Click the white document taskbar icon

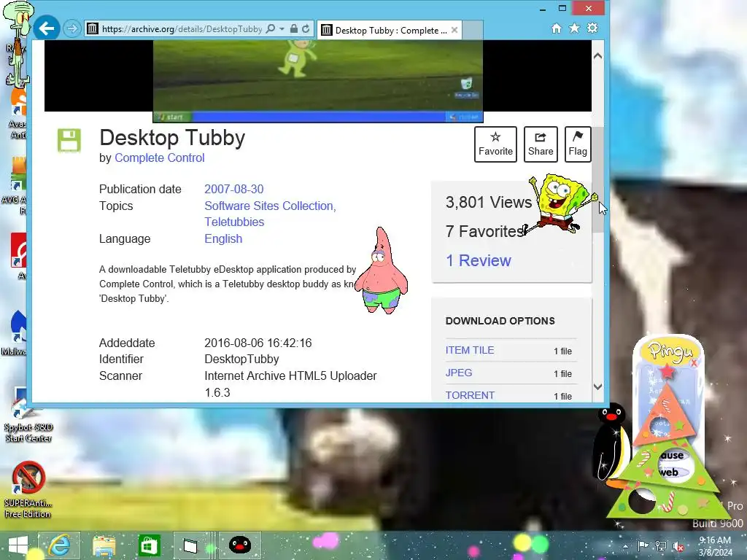(190, 545)
